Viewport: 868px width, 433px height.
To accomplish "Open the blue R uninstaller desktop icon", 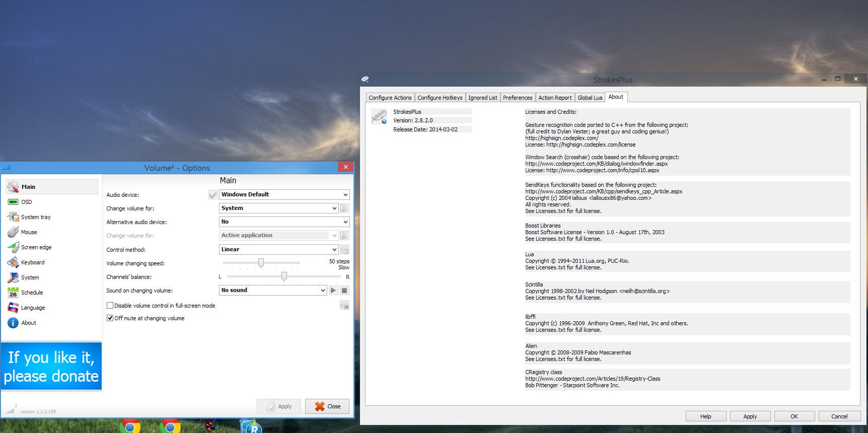I will 251,426.
